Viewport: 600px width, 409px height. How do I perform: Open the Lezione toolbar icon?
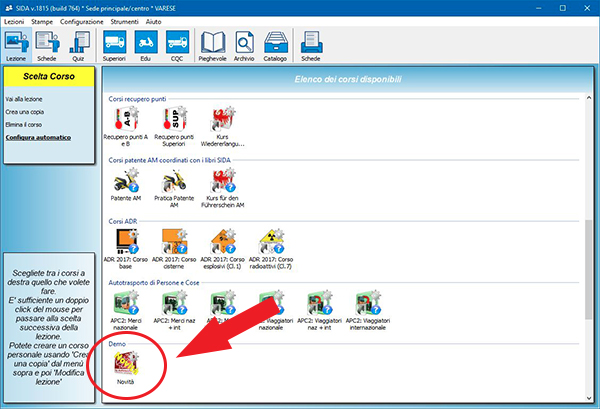17,45
